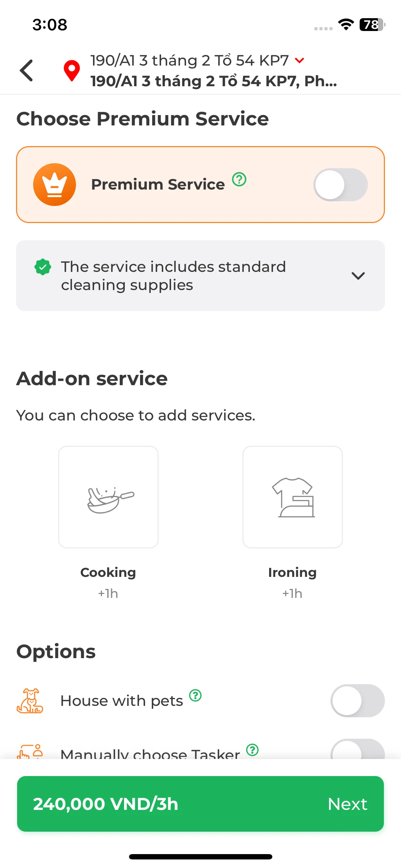Open help icon beside House with pets

tap(195, 695)
